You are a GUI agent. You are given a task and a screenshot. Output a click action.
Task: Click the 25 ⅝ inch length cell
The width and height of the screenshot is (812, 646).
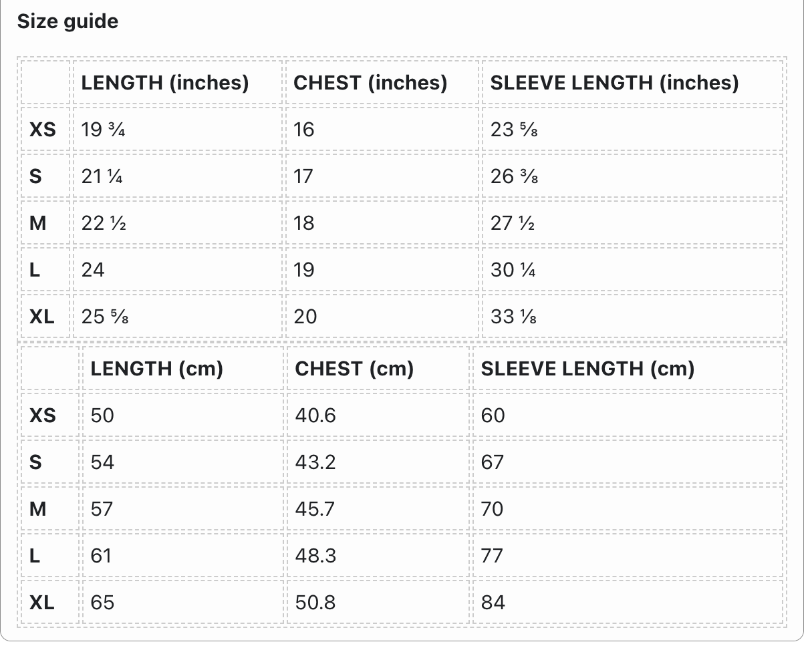[x=105, y=317]
